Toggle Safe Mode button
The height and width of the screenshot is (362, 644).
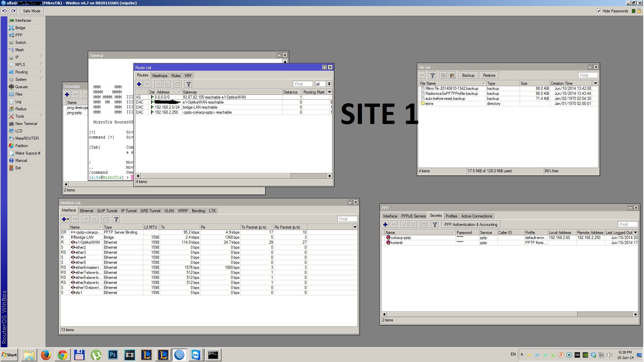[x=31, y=11]
